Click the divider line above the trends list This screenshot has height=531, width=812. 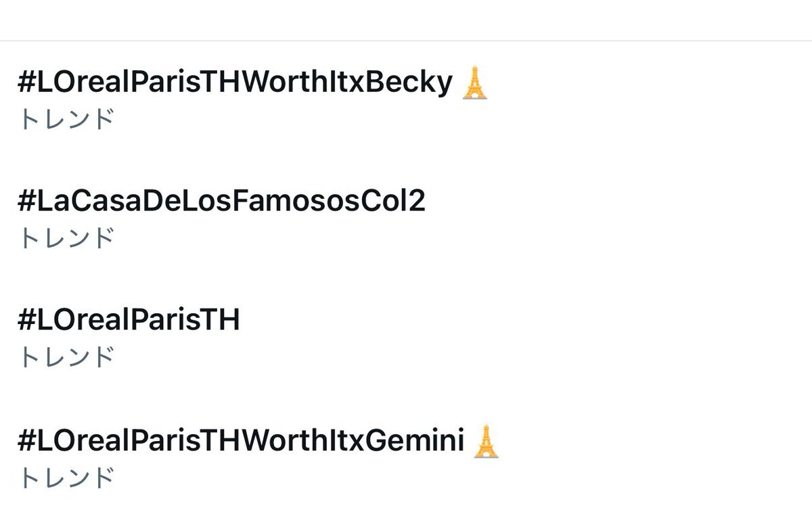(406, 41)
